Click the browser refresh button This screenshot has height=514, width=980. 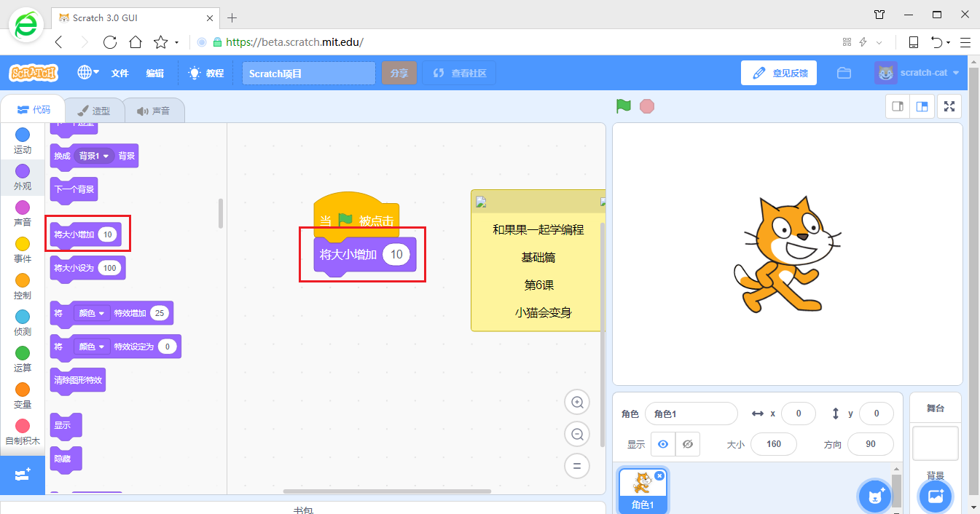pos(110,42)
